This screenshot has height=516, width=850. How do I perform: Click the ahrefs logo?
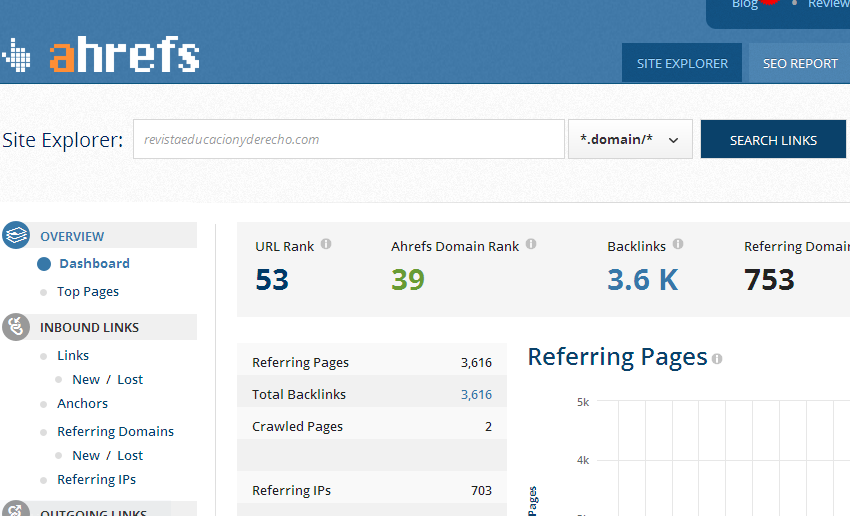(x=125, y=54)
